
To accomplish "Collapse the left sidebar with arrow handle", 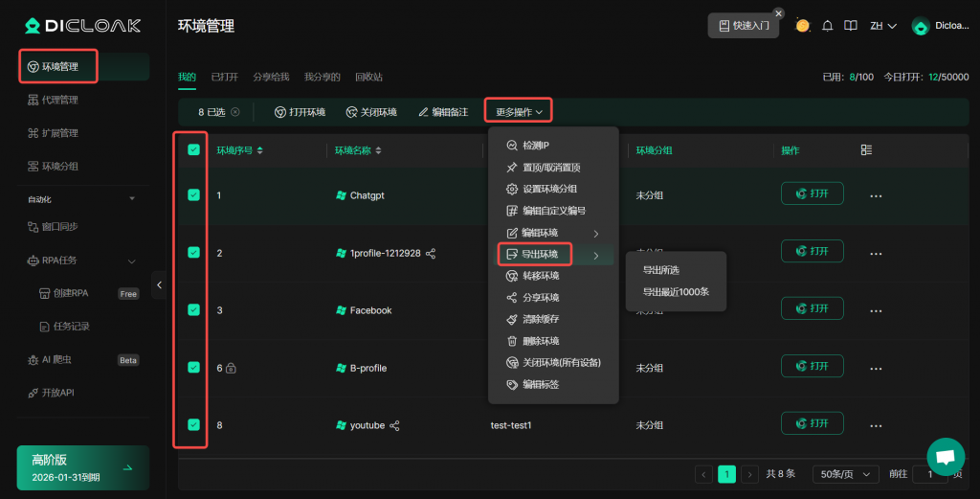I will tap(159, 284).
